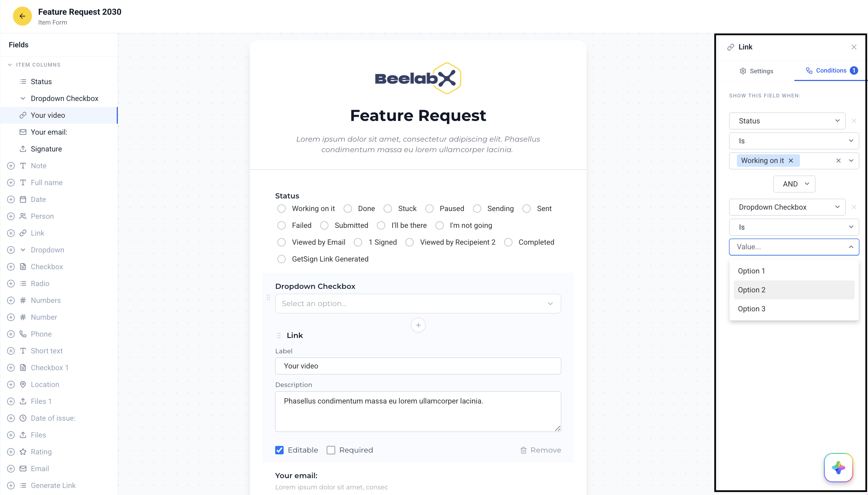Add the Rating field with plus icon

[x=11, y=452]
